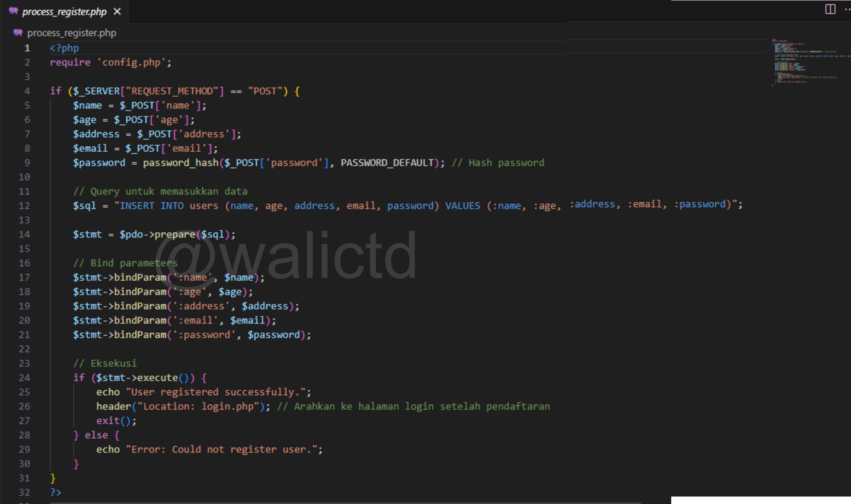Click the horizontal scrollbar at editor bottom
Screen dimensions: 851x504
click(x=340, y=503)
